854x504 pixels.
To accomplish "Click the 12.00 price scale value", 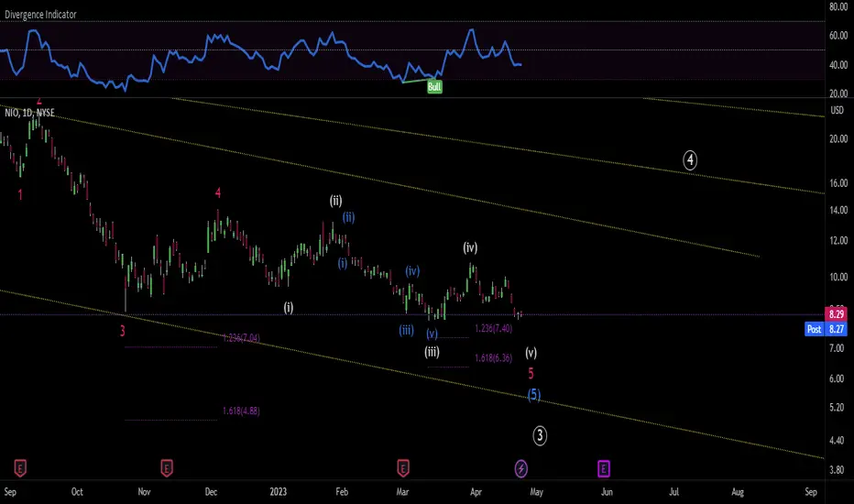I will click(x=838, y=240).
